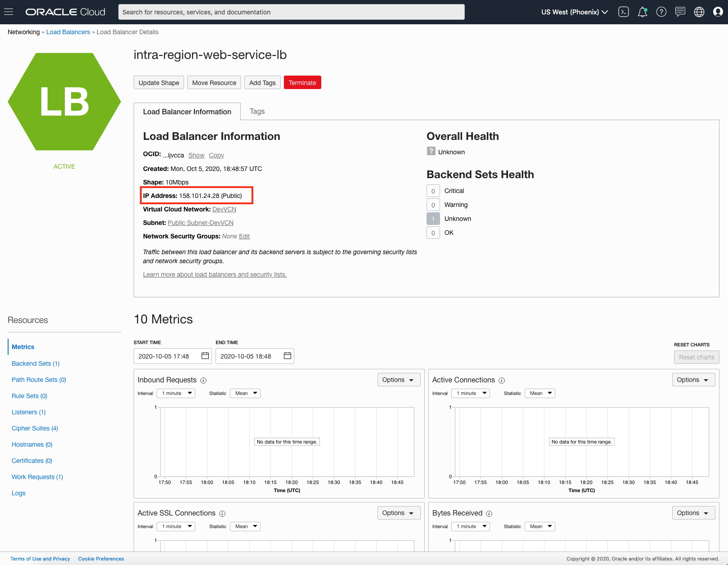Open the Public Subnet-DevVCN link
The height and width of the screenshot is (565, 728).
[x=201, y=223]
